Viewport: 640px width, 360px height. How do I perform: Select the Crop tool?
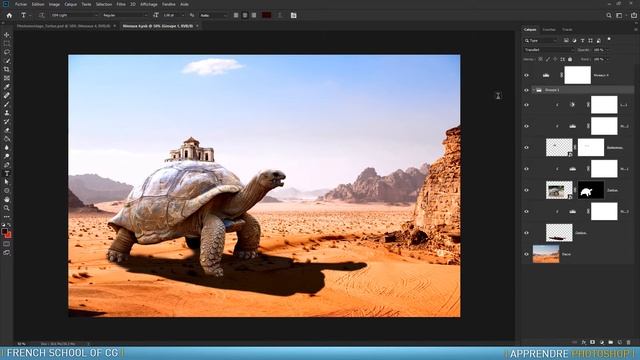coord(7,69)
